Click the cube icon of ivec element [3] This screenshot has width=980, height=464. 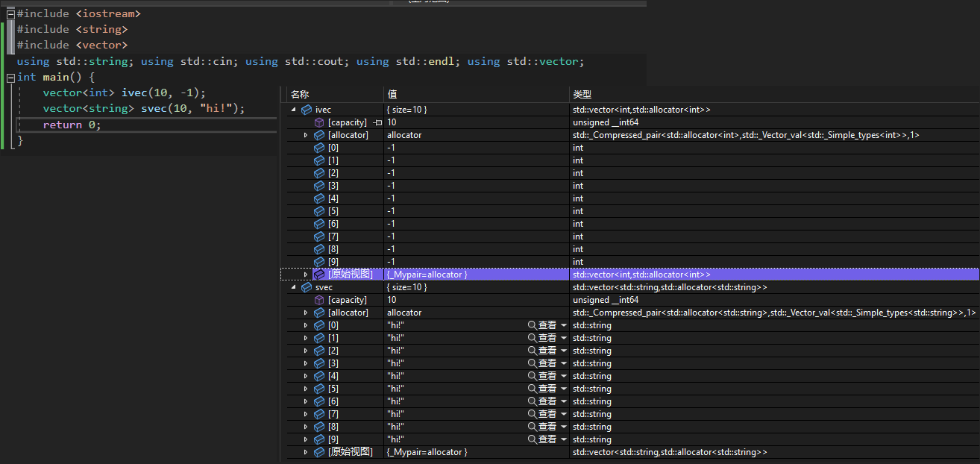(319, 186)
